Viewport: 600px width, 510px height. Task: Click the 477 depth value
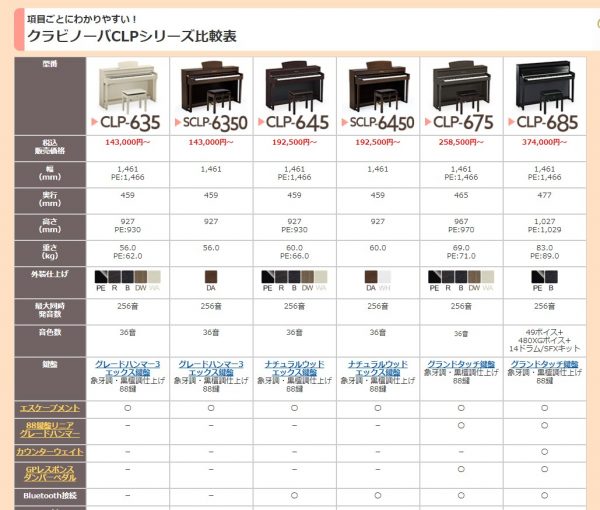pyautogui.click(x=545, y=195)
